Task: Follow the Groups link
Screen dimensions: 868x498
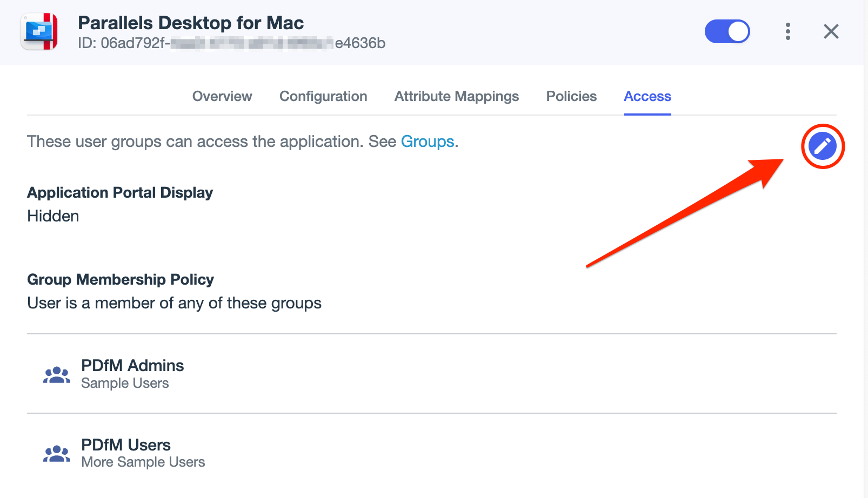Action: 428,142
